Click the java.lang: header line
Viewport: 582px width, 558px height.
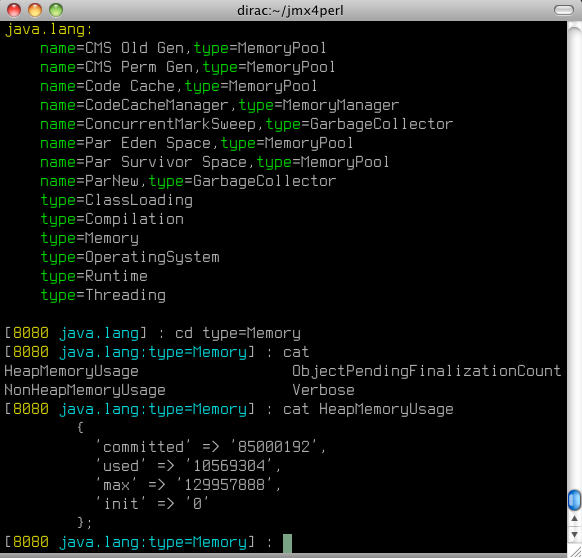(48, 29)
